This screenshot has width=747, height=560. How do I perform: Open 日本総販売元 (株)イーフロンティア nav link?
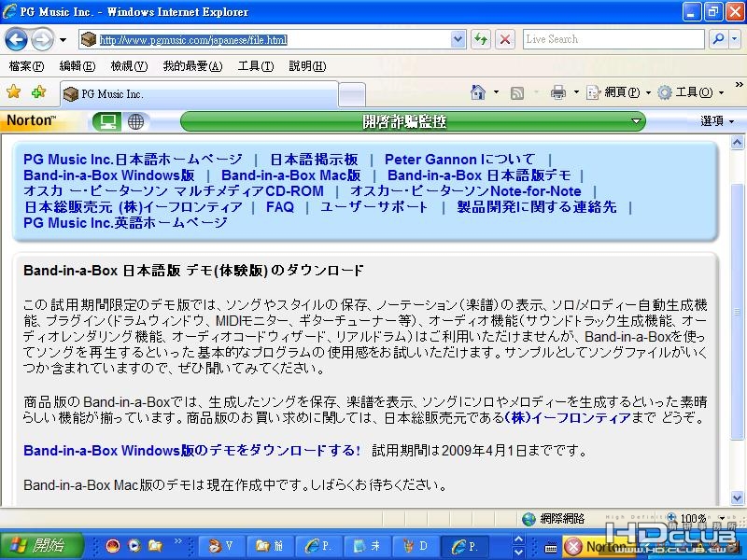point(133,207)
